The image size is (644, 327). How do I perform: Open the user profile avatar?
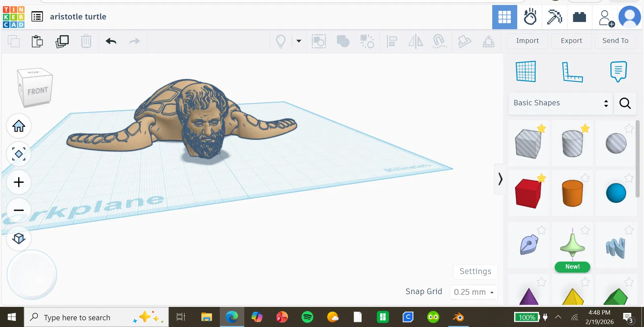pyautogui.click(x=630, y=17)
